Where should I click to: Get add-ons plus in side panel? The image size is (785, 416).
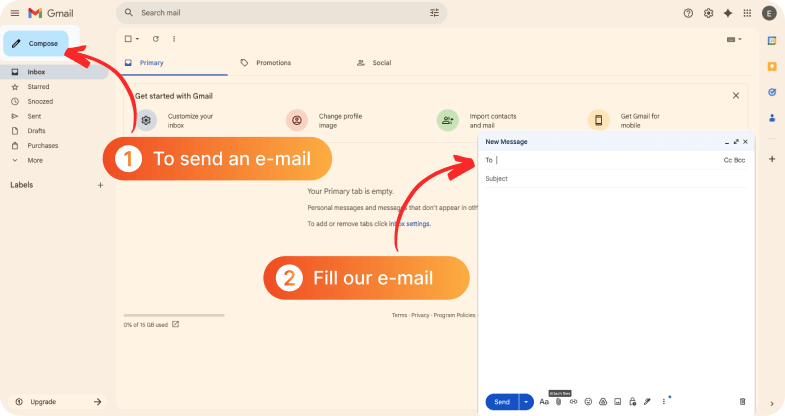coord(771,159)
